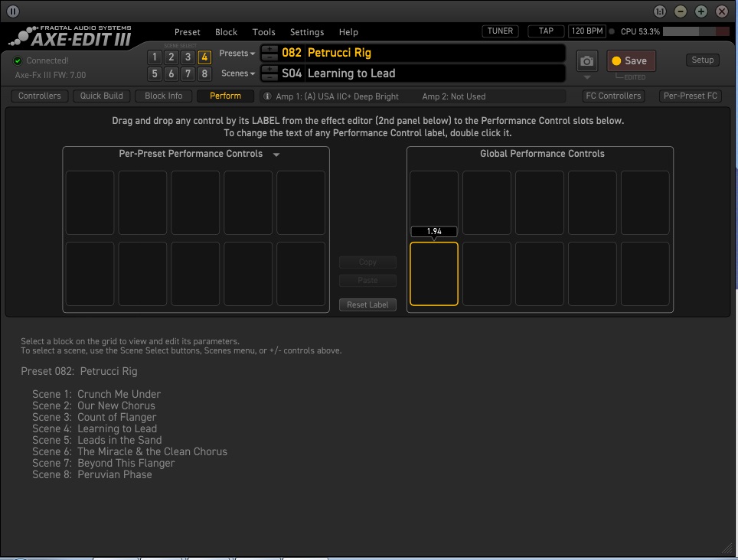Open Per-Preset FC
The width and height of the screenshot is (738, 560).
(690, 96)
